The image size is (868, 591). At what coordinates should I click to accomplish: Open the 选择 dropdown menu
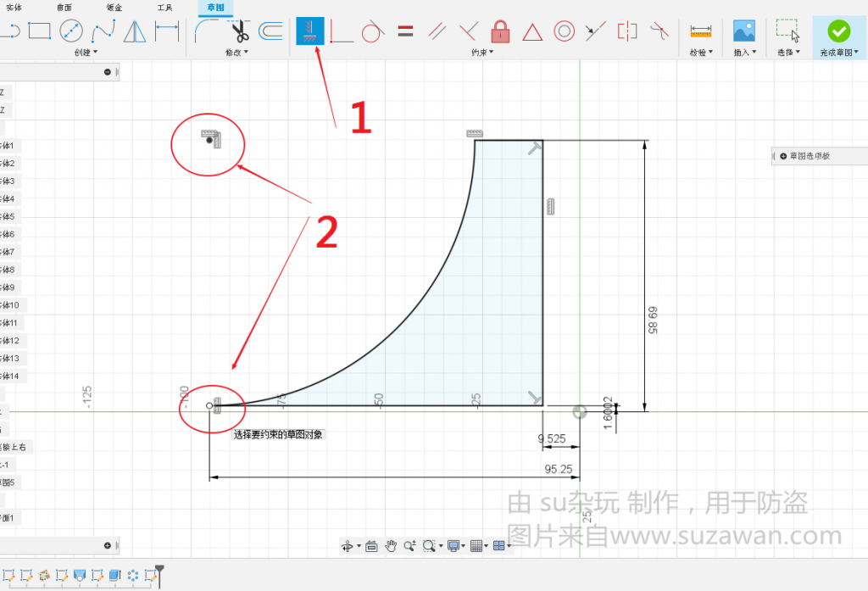[788, 52]
